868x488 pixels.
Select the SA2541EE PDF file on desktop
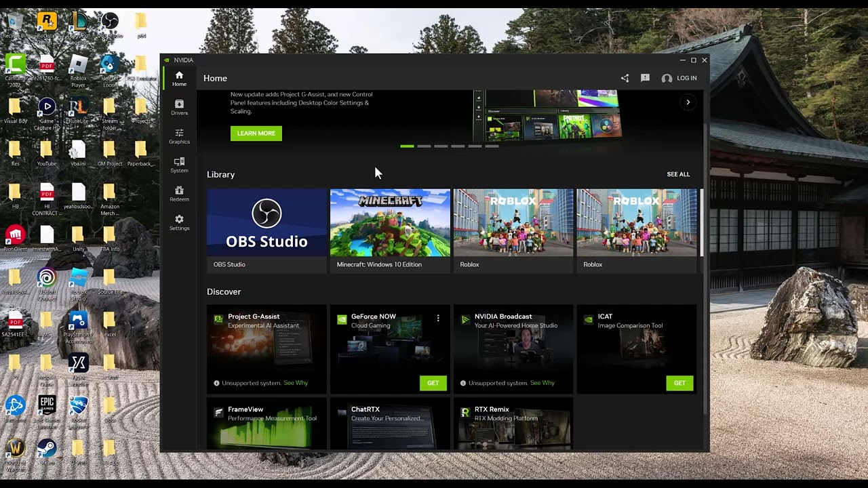tap(15, 325)
